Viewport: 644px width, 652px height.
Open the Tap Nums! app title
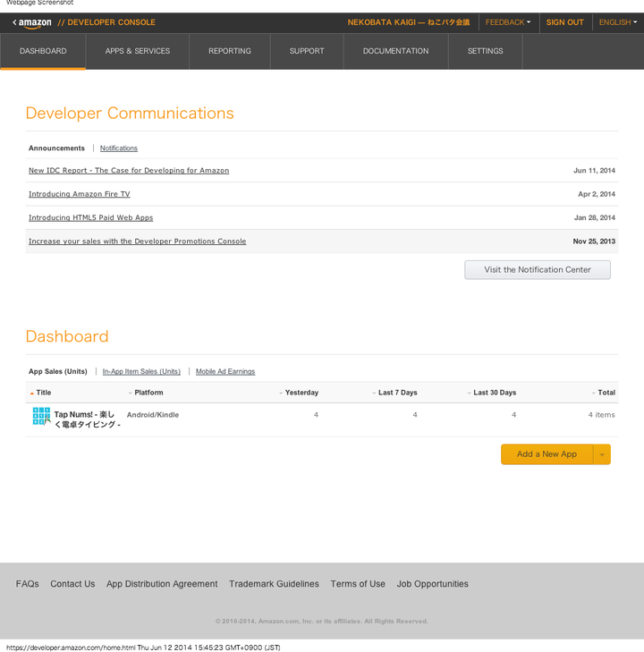tap(88, 419)
